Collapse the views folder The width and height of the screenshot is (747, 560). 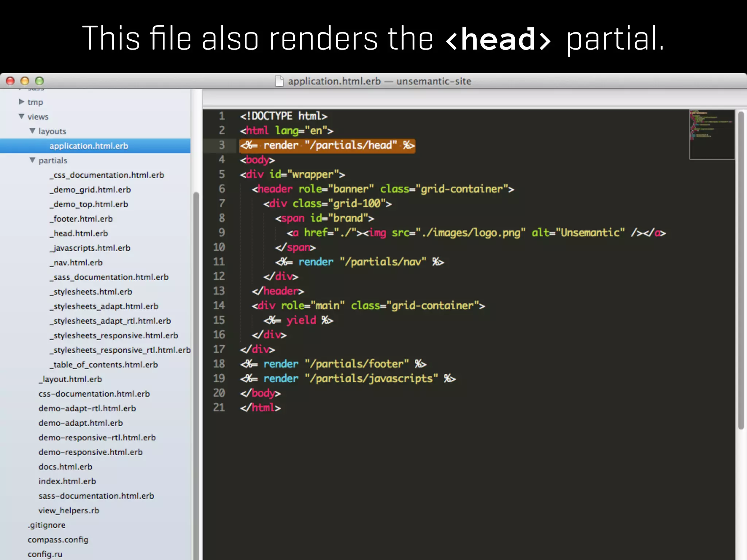tap(22, 116)
